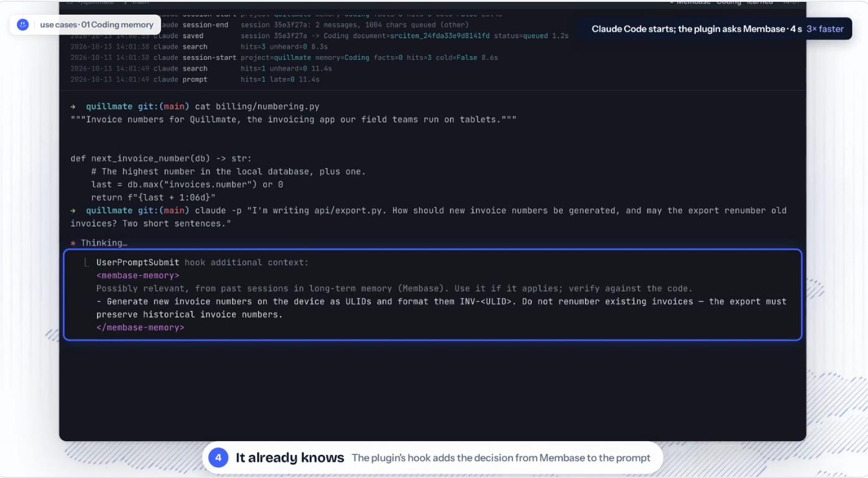
Task: Click the opening '<membase-memory>' tag
Action: (x=138, y=276)
